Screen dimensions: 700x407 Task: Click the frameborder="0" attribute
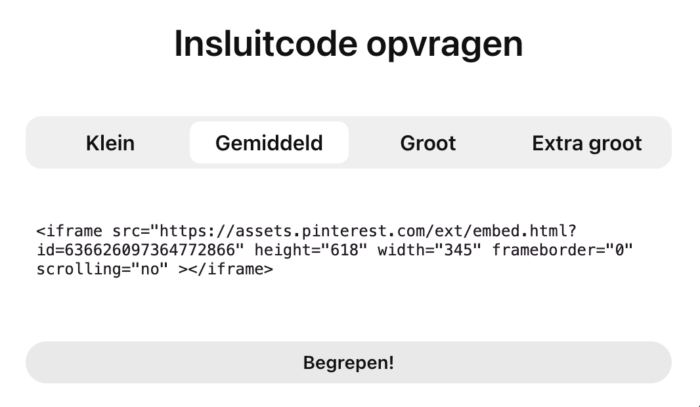click(555, 249)
